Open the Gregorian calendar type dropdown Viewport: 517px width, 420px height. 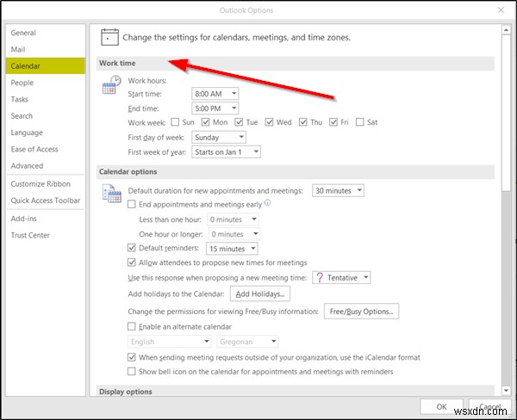coord(247,342)
